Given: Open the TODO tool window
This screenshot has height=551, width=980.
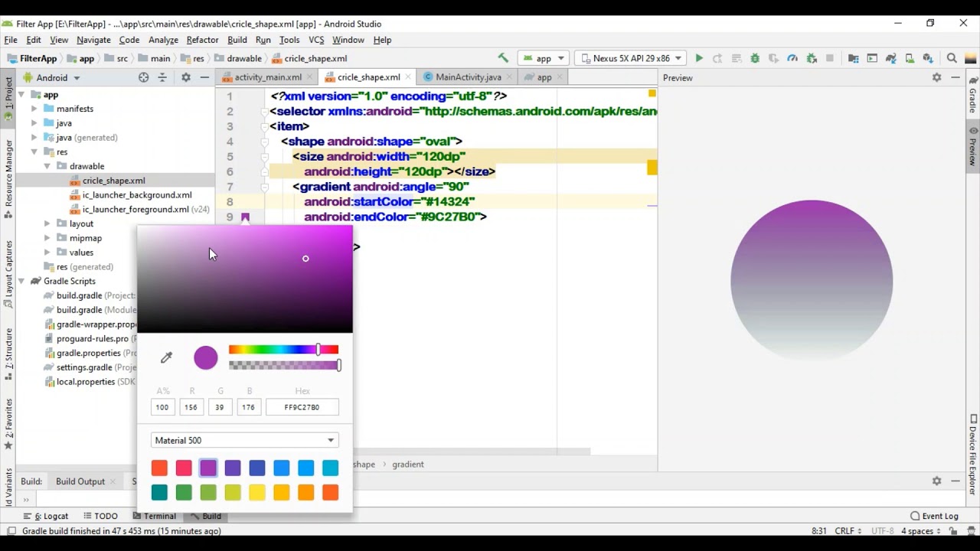Looking at the screenshot, I should (100, 516).
